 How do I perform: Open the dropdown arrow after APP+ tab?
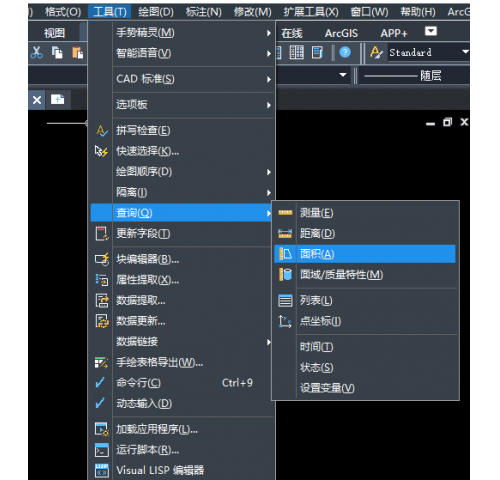(431, 31)
